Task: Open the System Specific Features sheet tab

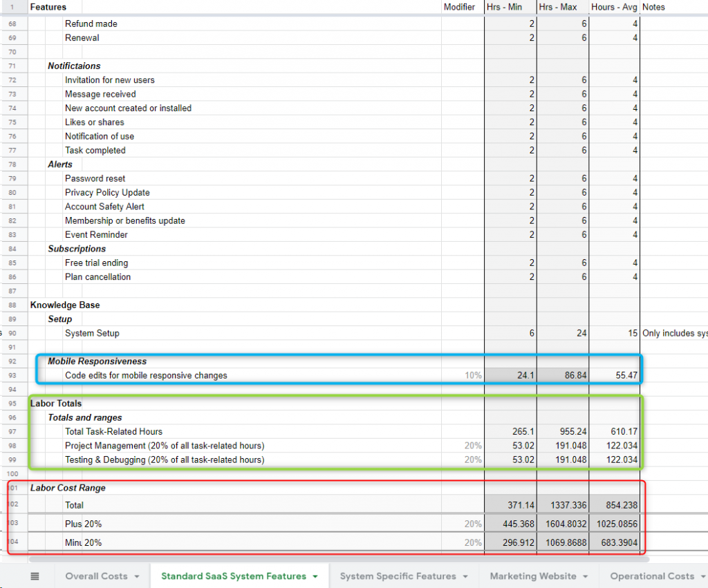Action: click(398, 576)
